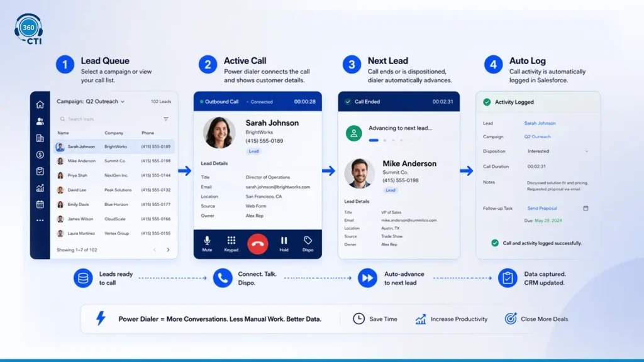Click the Mute microphone button

[x=207, y=244]
